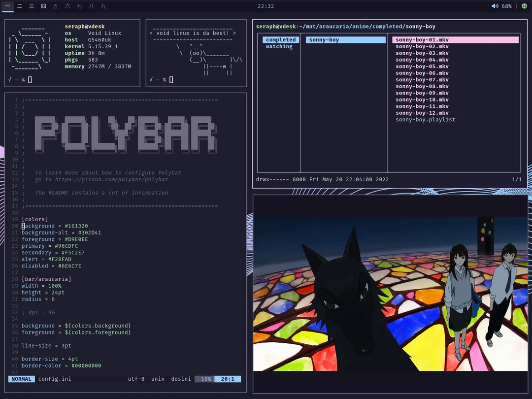Click the NORMAL mode indicator in vim
This screenshot has width=532, height=399.
(x=21, y=379)
